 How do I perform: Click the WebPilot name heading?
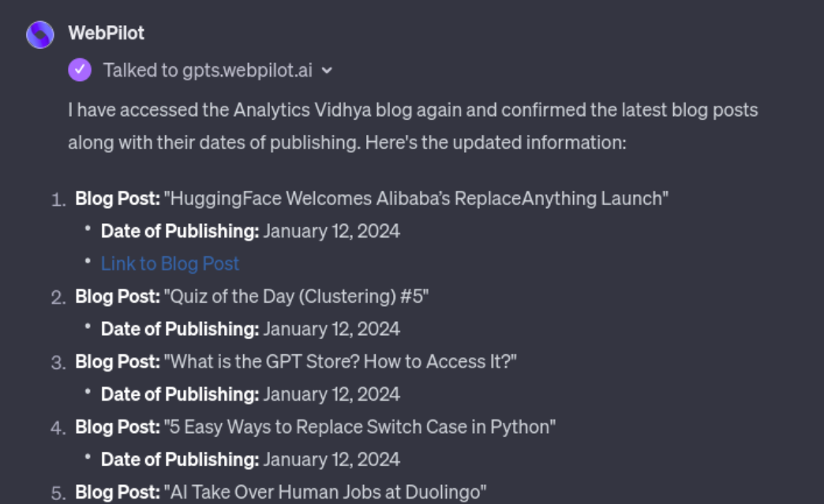coord(106,33)
